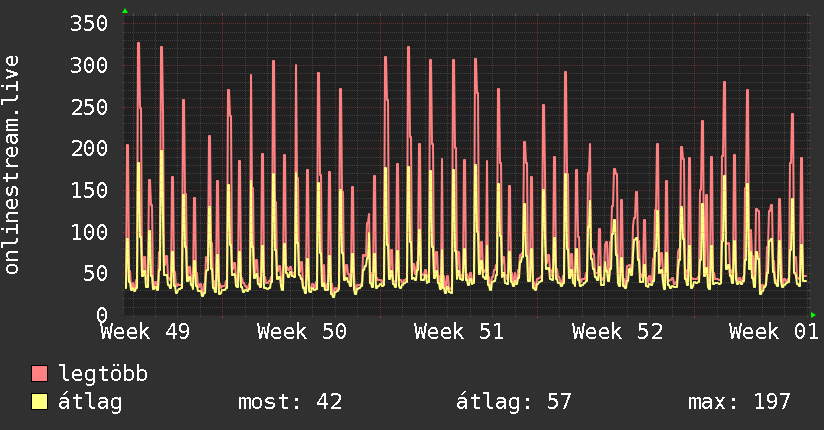
Task: Click the 'átlag: 57' average value
Action: (x=513, y=402)
